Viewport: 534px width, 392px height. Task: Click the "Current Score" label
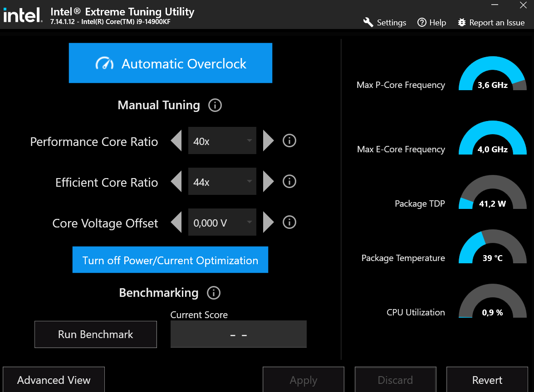point(199,315)
